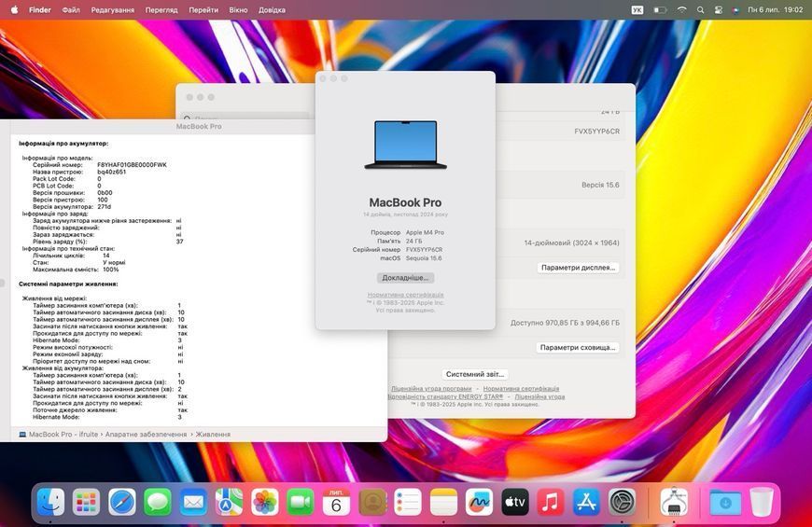Open Mail from the Dock
The height and width of the screenshot is (527, 812).
click(x=194, y=502)
